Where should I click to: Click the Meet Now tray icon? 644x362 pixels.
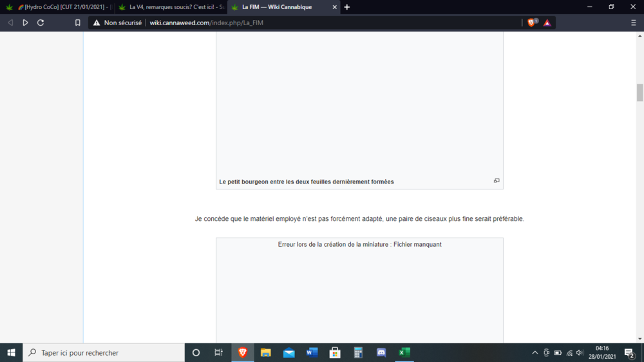point(546,352)
